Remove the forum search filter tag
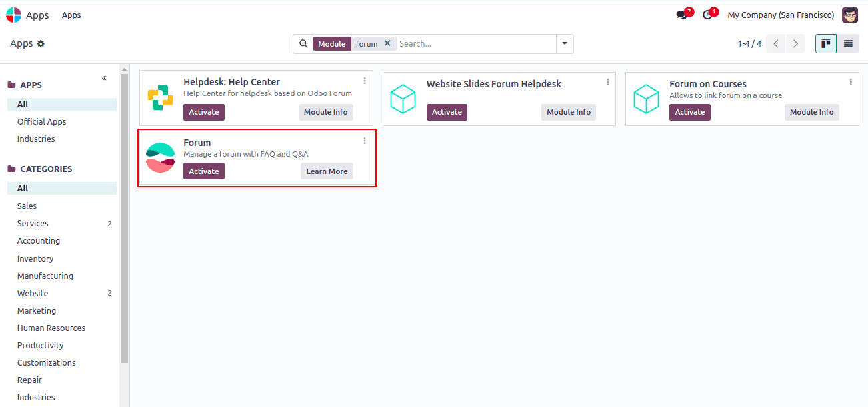Viewport: 868px width, 407px height. [387, 43]
